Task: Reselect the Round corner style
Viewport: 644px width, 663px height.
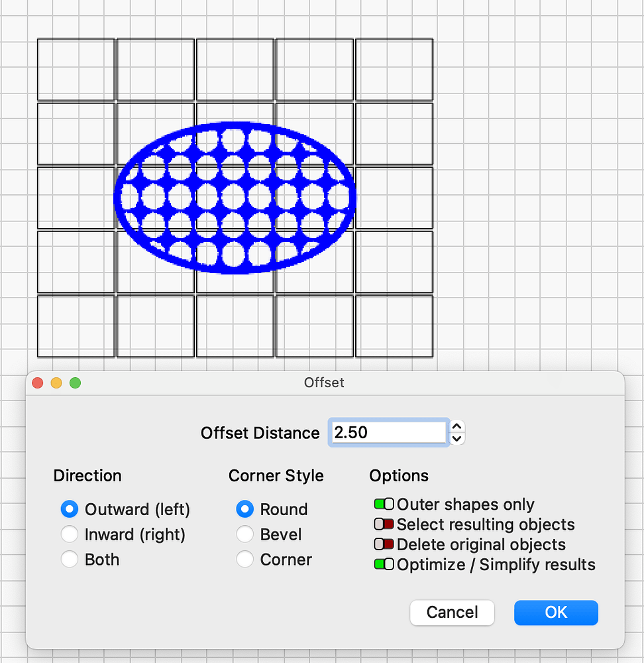Action: (x=245, y=509)
